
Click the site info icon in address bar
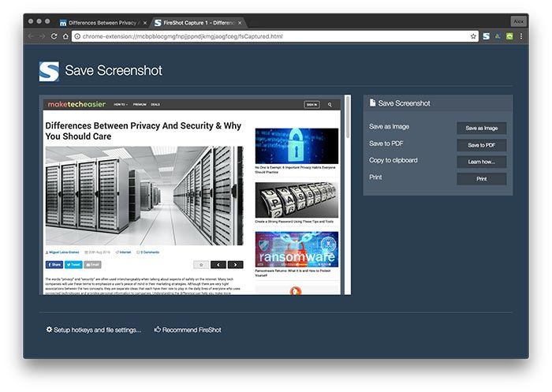[77, 36]
